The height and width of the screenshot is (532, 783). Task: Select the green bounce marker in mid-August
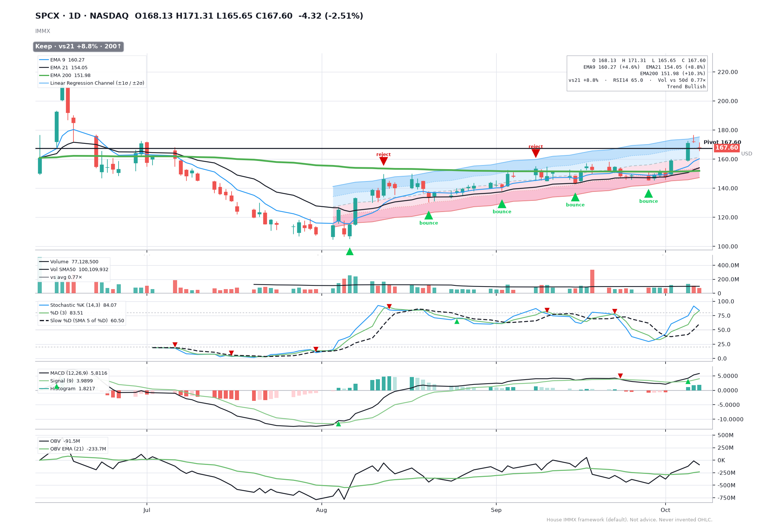(x=428, y=215)
